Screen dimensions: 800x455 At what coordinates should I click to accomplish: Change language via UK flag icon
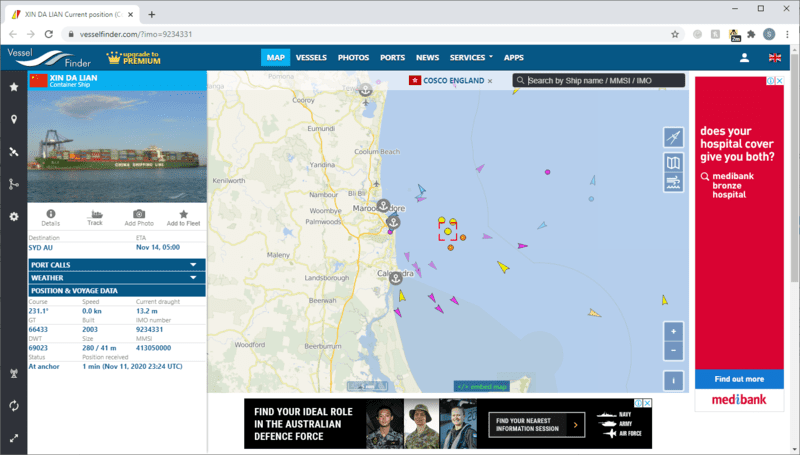point(774,58)
